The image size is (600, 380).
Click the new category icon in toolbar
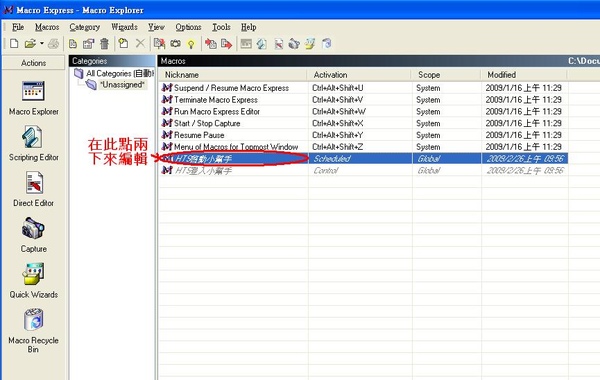tap(123, 44)
